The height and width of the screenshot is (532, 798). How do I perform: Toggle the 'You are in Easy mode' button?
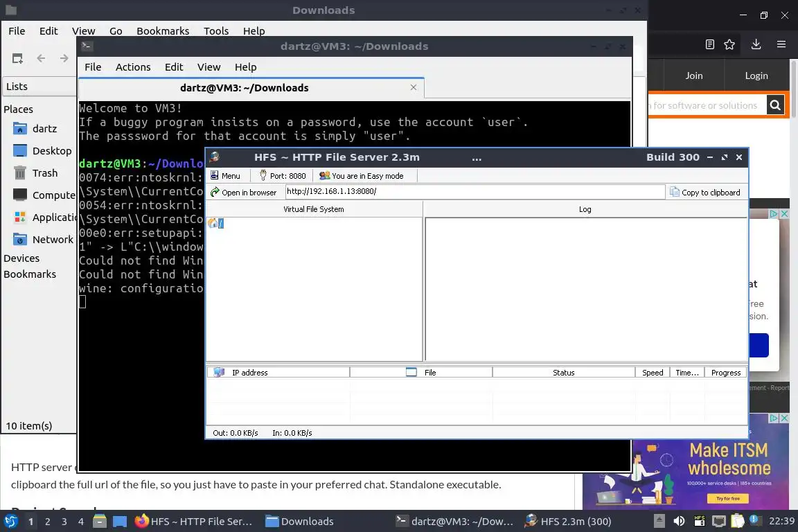pyautogui.click(x=362, y=176)
